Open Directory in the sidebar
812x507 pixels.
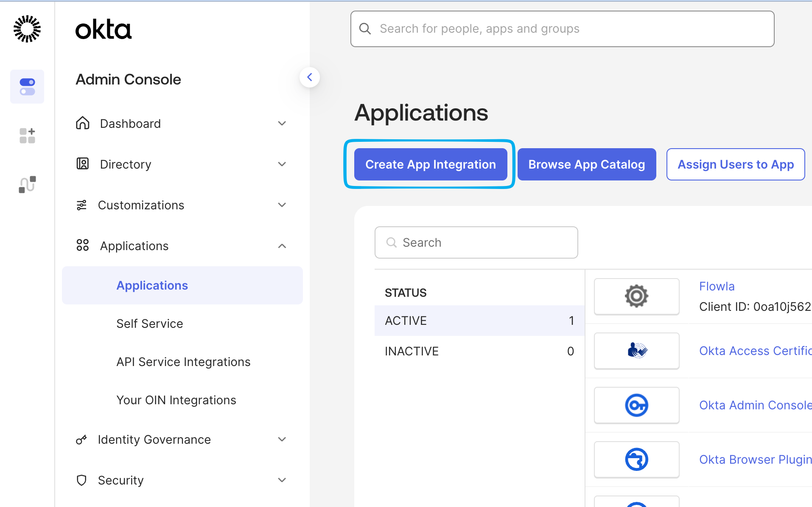126,164
